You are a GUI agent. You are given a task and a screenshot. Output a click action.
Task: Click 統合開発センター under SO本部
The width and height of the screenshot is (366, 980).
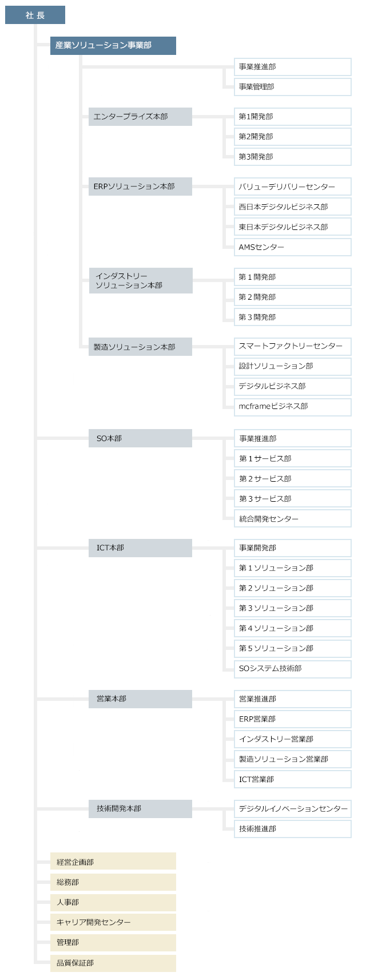point(293,519)
